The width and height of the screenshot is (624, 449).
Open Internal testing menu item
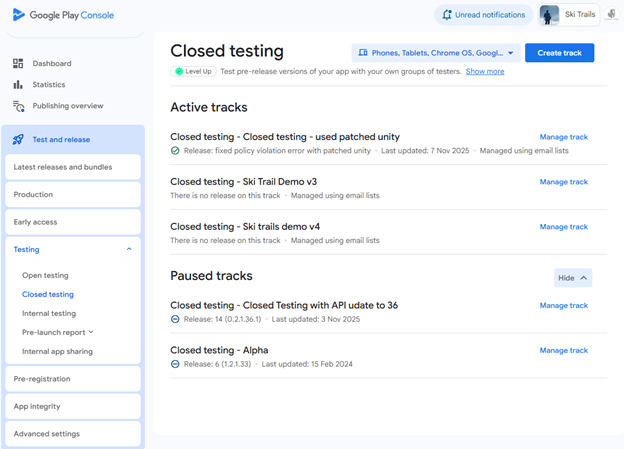(49, 313)
